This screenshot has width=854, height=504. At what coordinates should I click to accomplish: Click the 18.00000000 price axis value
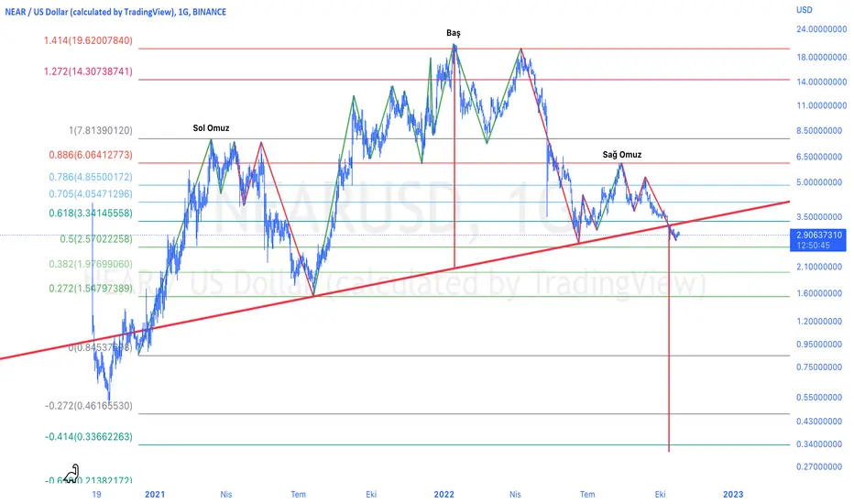click(821, 57)
